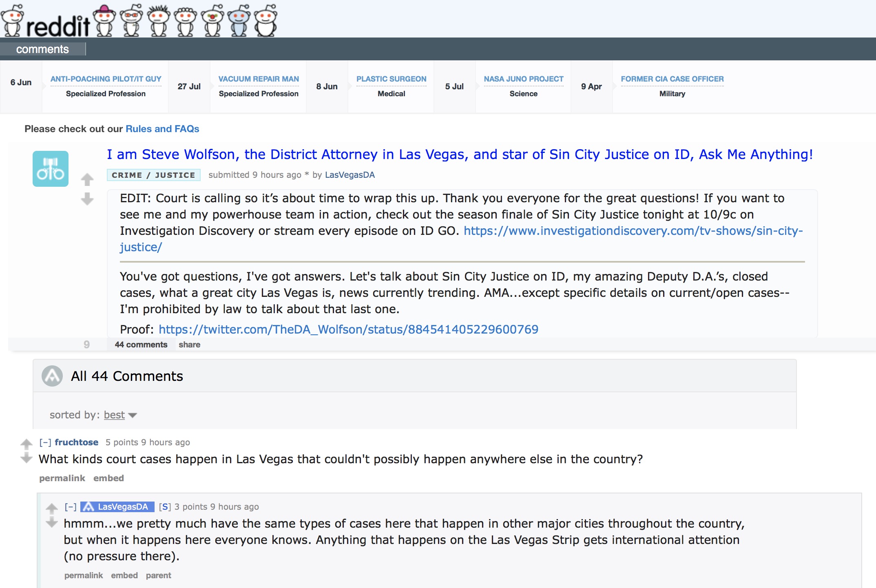Viewport: 876px width, 588px height.
Task: Switch to the comments tab
Action: (x=42, y=49)
